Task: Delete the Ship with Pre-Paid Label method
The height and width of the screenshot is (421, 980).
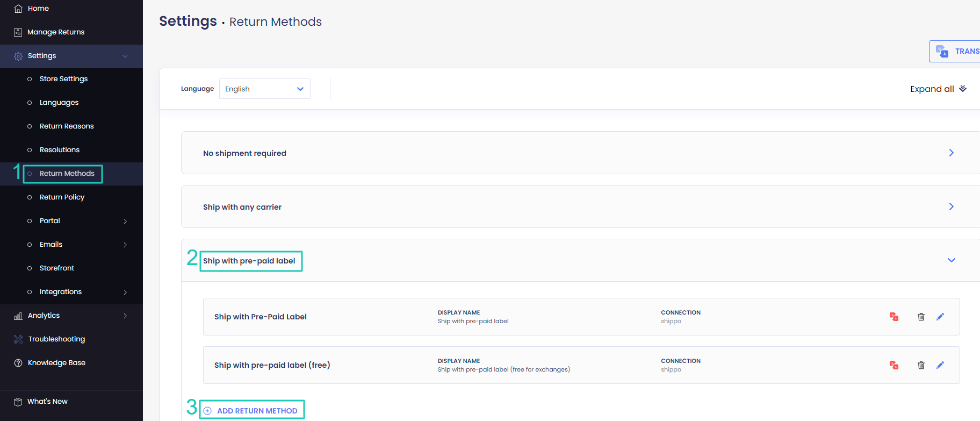Action: (921, 317)
